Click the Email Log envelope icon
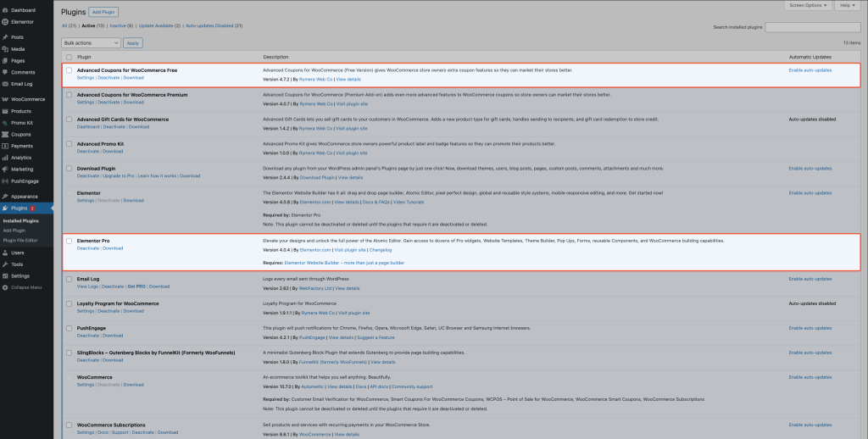Screen dimensions: 868x439 pyautogui.click(x=5, y=84)
